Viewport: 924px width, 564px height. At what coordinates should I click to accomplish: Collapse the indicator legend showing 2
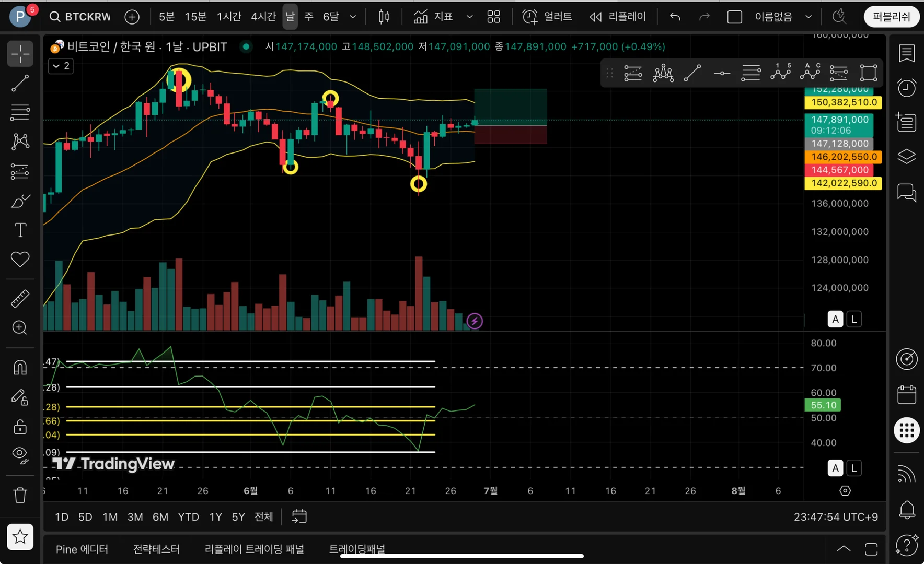[61, 66]
